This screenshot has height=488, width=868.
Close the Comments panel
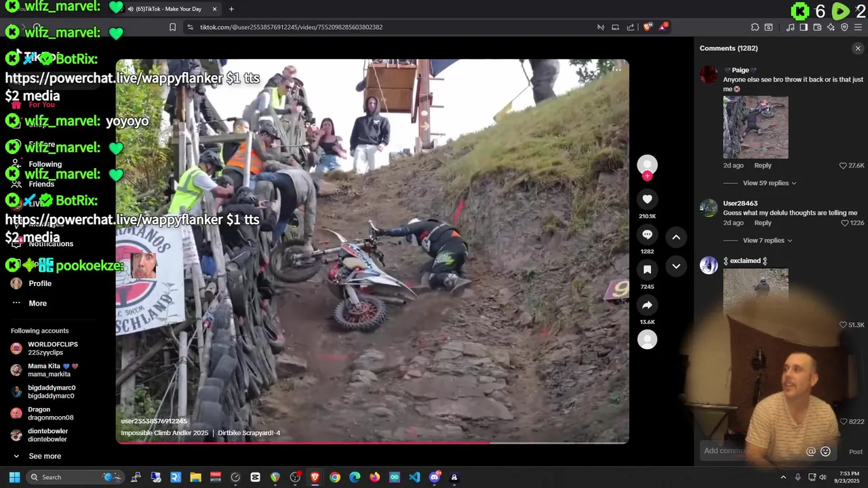coord(858,48)
